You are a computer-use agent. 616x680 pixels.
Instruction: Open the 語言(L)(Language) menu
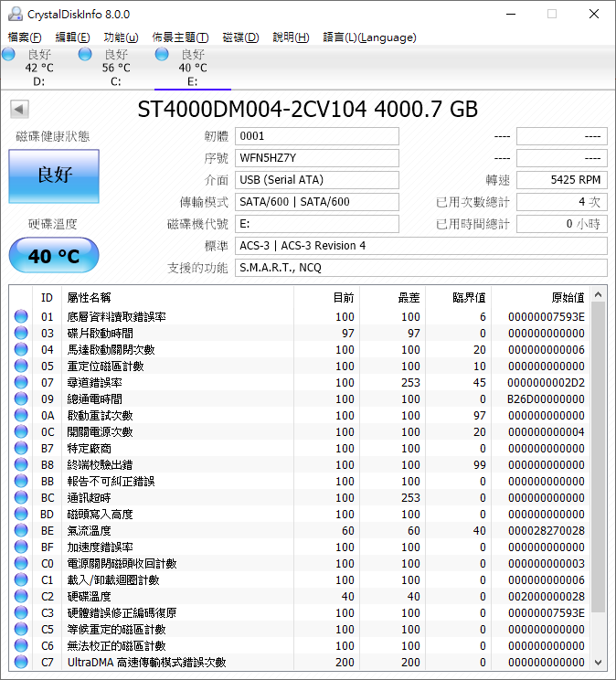pos(369,37)
